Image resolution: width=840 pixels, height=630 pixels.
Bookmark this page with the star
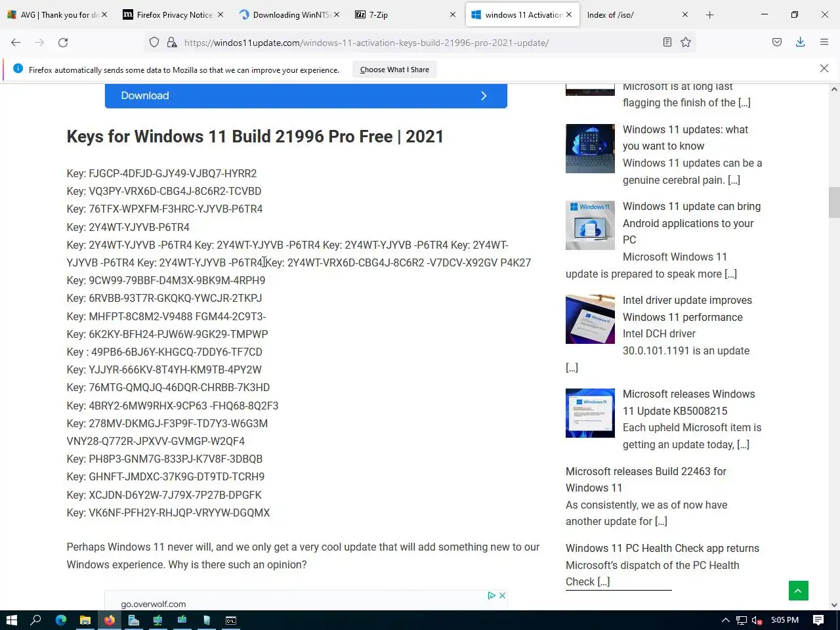tap(686, 43)
